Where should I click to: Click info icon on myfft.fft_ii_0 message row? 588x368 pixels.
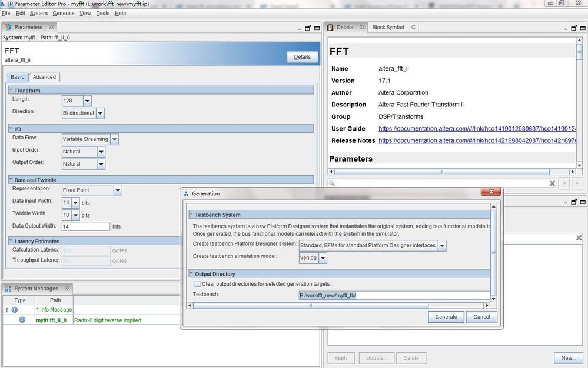[x=22, y=320]
